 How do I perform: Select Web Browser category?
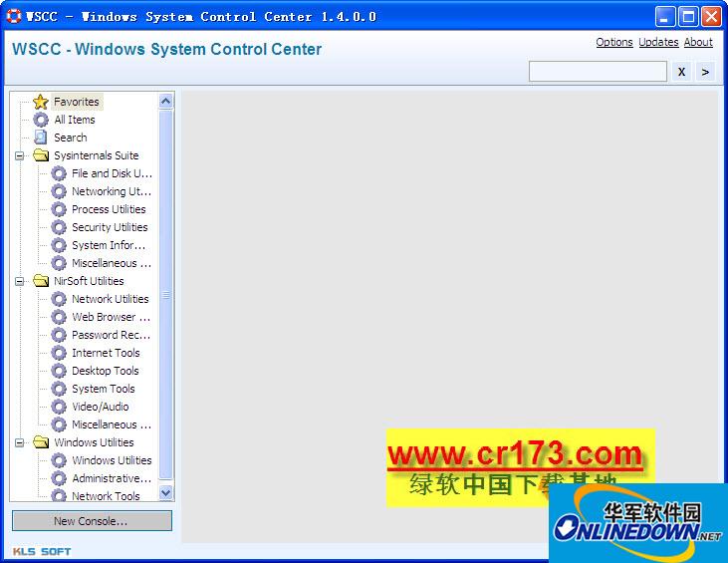point(111,317)
